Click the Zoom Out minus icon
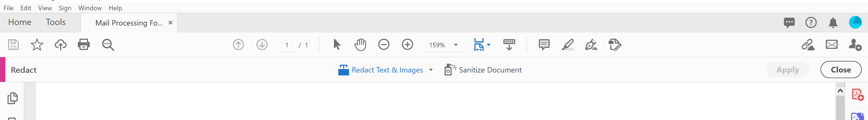 tap(383, 45)
